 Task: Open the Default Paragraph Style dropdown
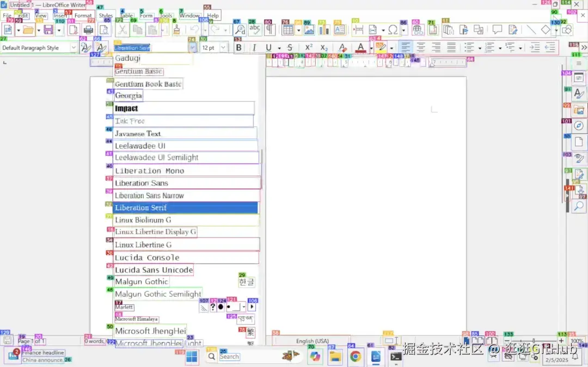pyautogui.click(x=73, y=47)
